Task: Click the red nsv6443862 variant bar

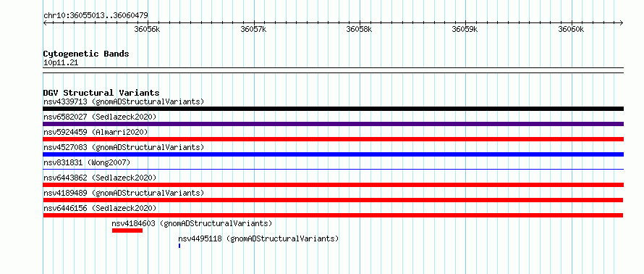Action: (x=333, y=185)
